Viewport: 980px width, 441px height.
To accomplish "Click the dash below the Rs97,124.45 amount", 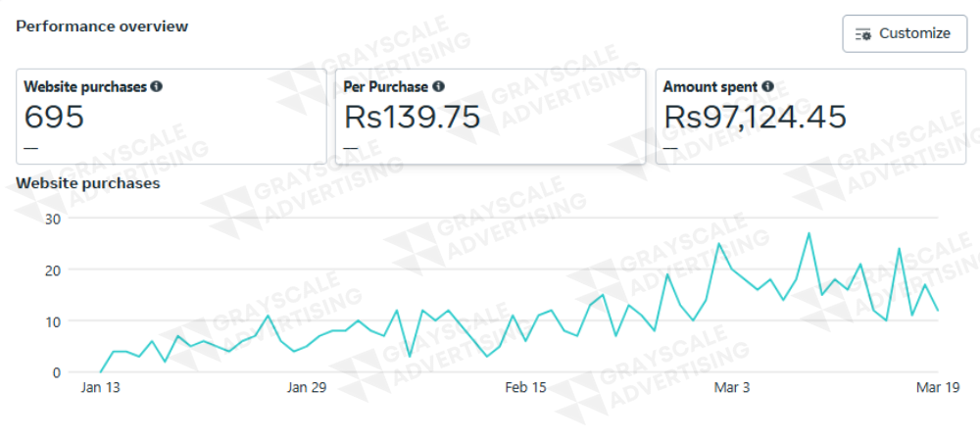I will tap(670, 148).
